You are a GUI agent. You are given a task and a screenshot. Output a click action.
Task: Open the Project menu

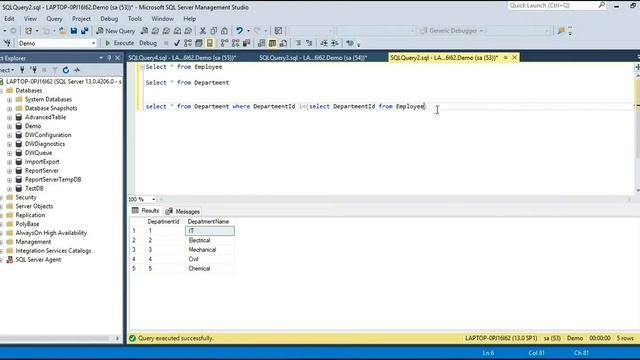[81, 19]
